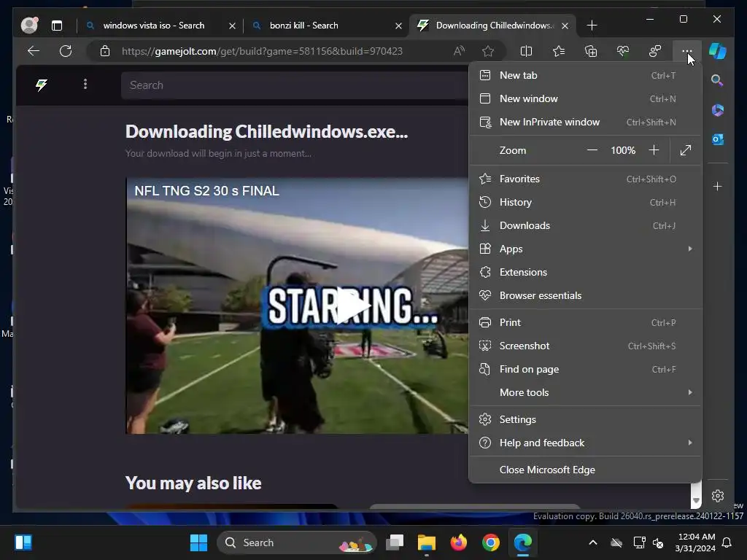Open the widgets panel taskbar icon
This screenshot has height=560, width=747.
tap(23, 542)
